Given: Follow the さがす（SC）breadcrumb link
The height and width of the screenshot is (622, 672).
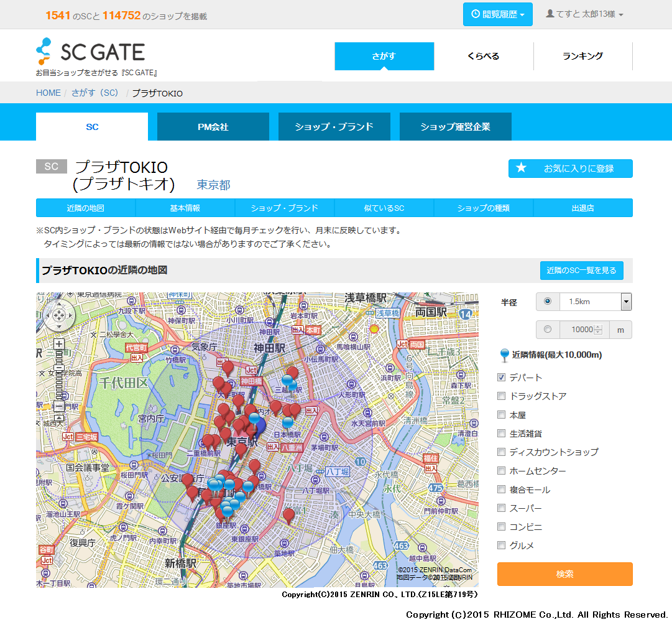Looking at the screenshot, I should [94, 93].
